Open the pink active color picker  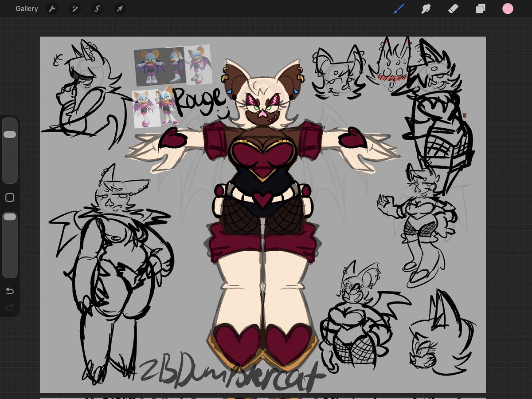tap(508, 8)
